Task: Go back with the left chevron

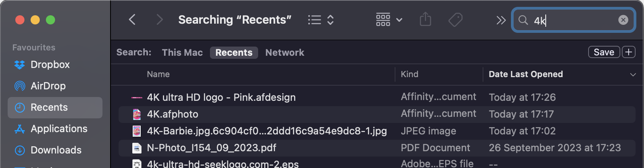Action: pyautogui.click(x=132, y=19)
